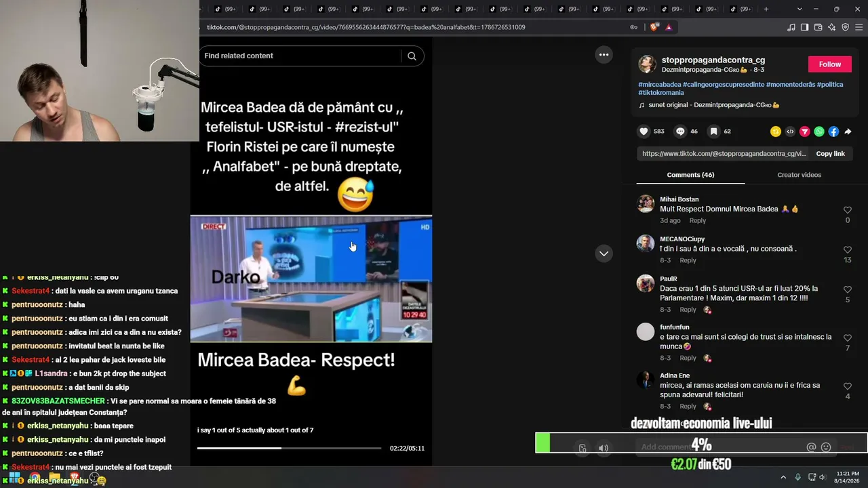This screenshot has width=868, height=488.
Task: Open the Brave Wallet icon
Action: click(x=818, y=27)
